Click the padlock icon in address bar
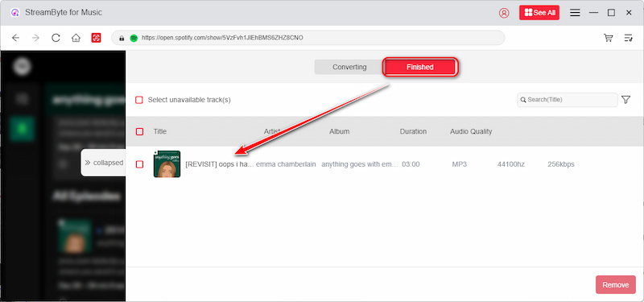 click(122, 38)
